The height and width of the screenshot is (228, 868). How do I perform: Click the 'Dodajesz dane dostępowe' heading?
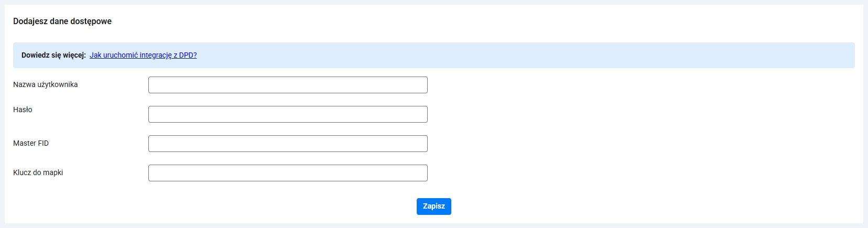click(62, 21)
